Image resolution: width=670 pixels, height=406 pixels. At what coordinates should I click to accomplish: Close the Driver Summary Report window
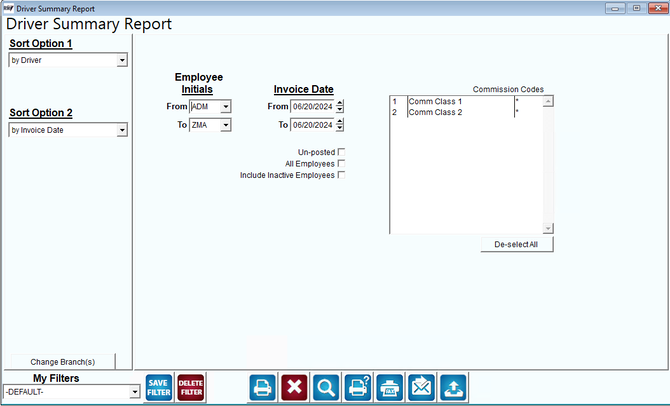pyautogui.click(x=658, y=8)
